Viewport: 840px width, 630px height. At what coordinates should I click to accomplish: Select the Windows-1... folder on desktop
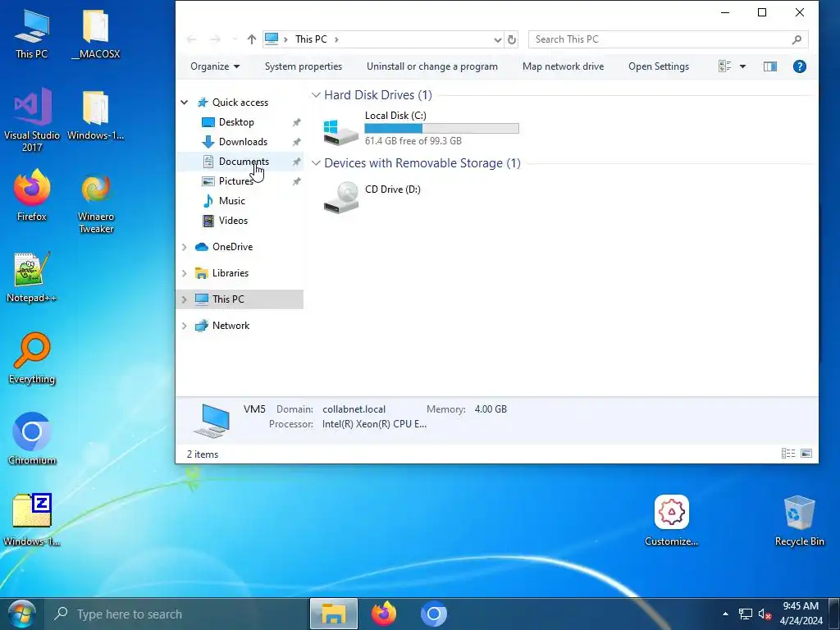tap(96, 115)
